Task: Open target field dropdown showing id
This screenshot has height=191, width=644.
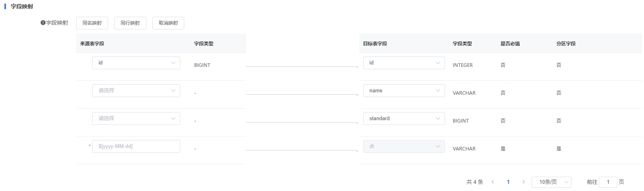Action: pos(404,63)
